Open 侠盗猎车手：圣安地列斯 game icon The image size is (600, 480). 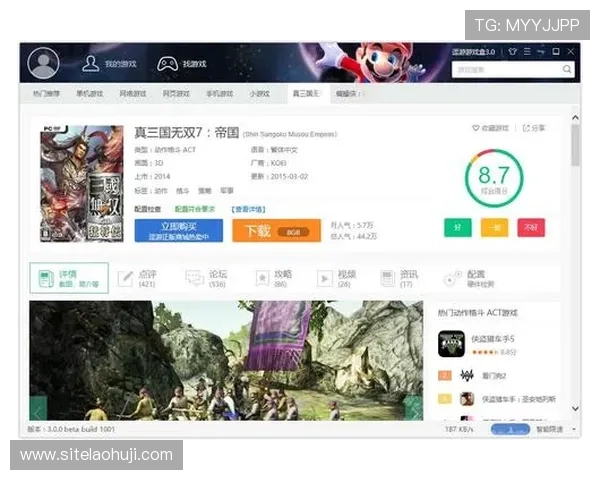(467, 399)
